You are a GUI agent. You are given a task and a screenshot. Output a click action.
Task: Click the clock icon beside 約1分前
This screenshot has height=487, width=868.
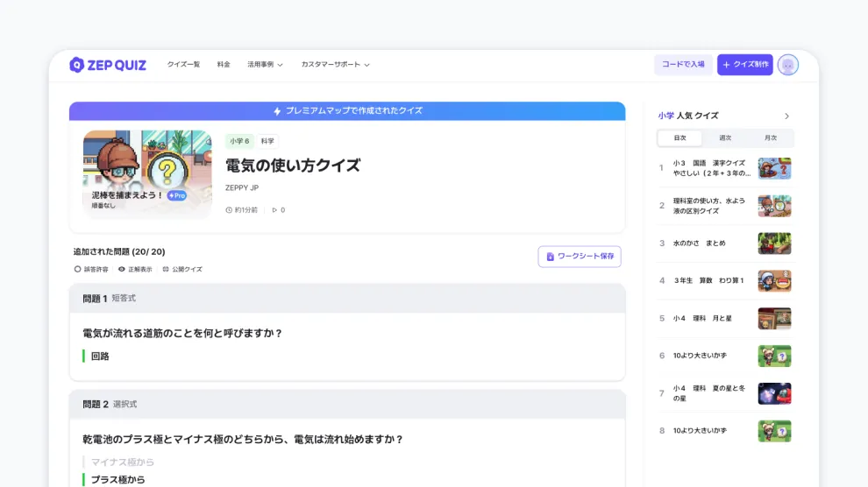[229, 210]
